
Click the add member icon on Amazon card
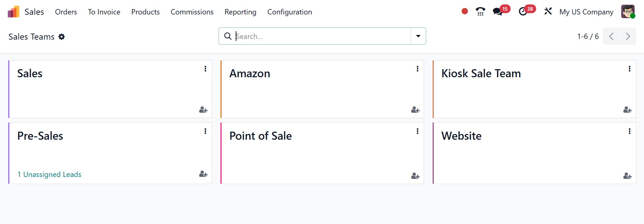coord(415,110)
